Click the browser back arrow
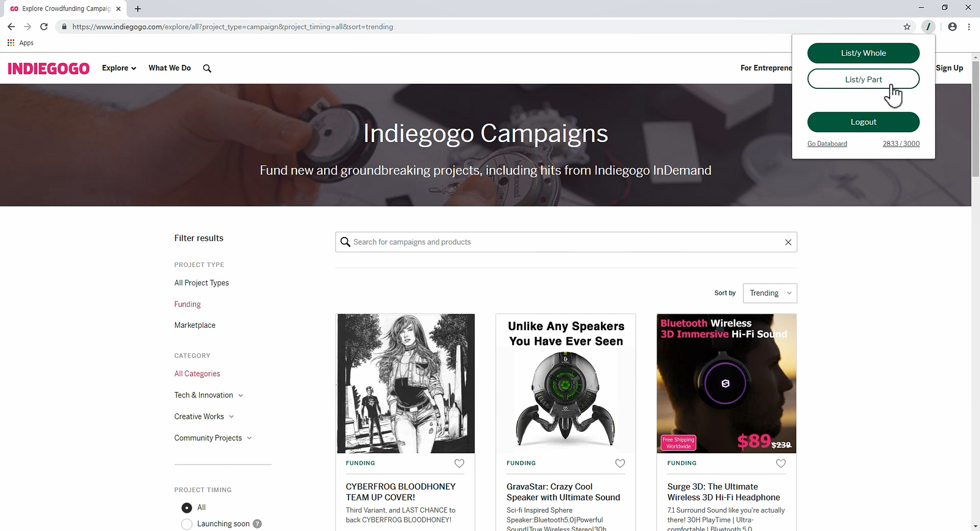 11,26
